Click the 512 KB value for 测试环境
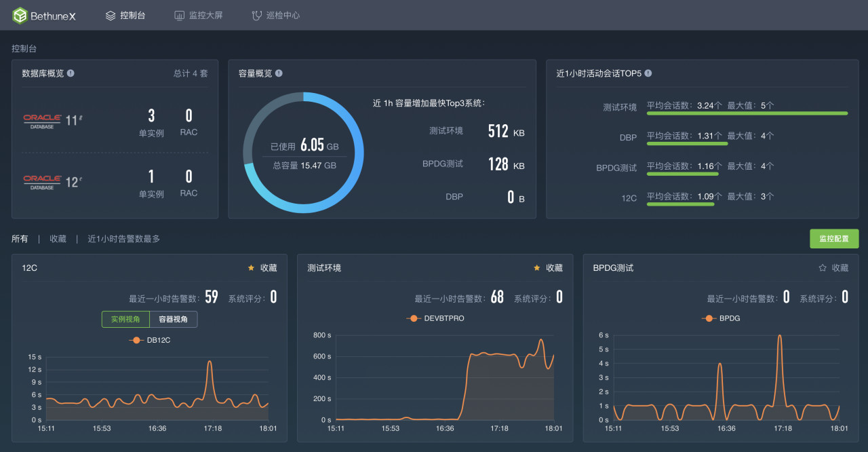The width and height of the screenshot is (868, 452). point(507,132)
